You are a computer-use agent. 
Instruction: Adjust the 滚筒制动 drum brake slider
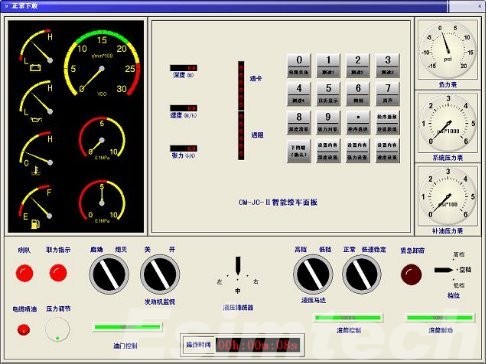tap(441, 318)
